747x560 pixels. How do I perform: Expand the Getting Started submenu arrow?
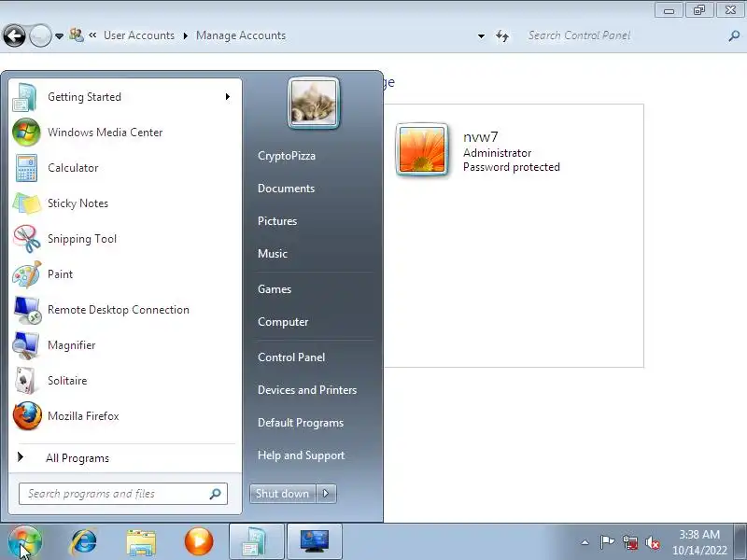pyautogui.click(x=228, y=97)
